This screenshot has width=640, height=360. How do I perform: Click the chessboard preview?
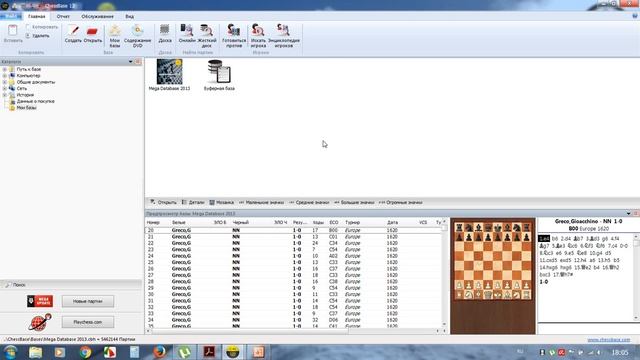click(493, 261)
